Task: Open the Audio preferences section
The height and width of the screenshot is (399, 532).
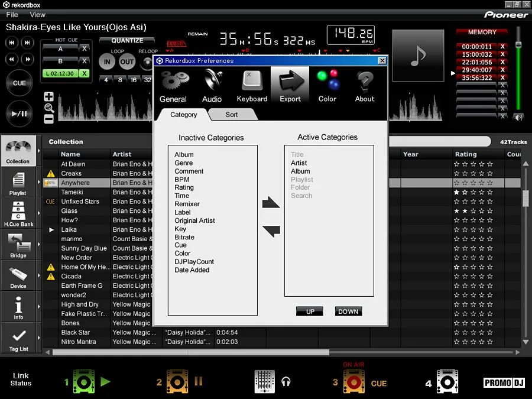Action: [212, 86]
